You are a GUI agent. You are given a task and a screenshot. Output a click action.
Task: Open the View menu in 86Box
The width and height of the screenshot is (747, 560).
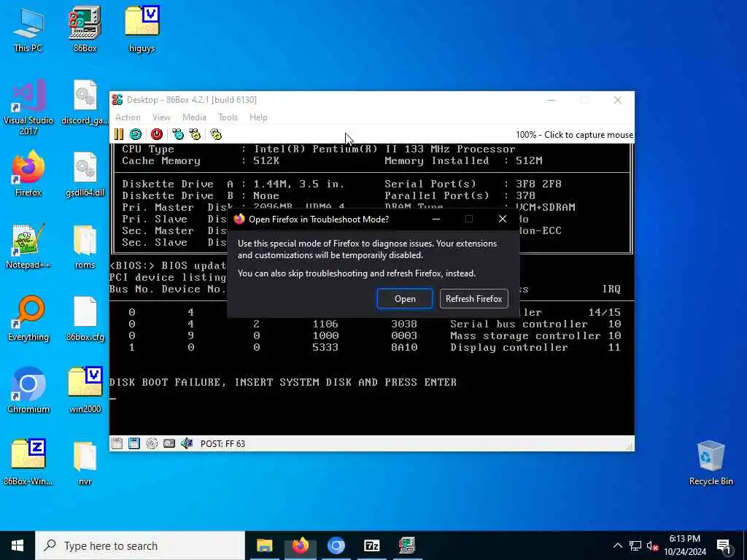(161, 117)
